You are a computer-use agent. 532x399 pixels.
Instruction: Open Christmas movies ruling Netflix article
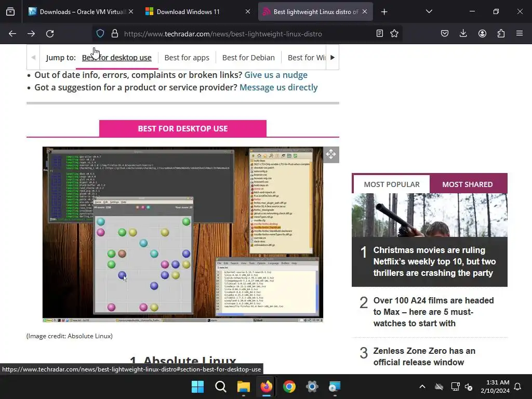[x=434, y=261]
